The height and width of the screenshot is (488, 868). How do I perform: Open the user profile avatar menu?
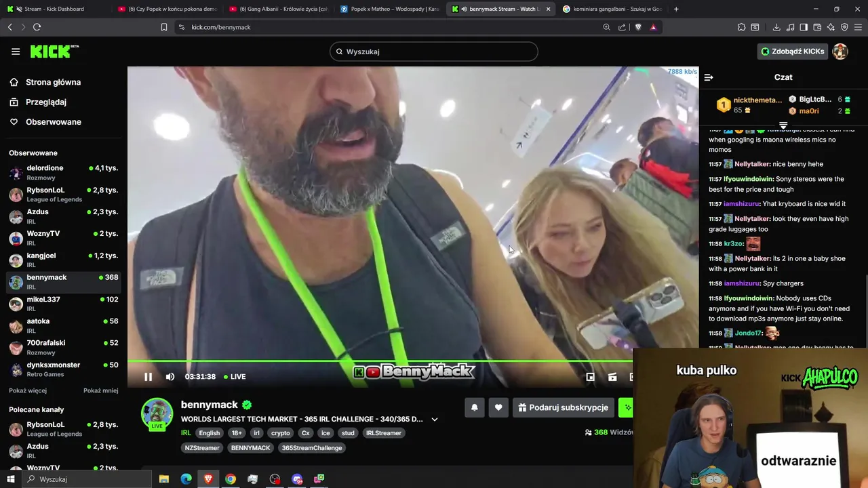point(840,52)
